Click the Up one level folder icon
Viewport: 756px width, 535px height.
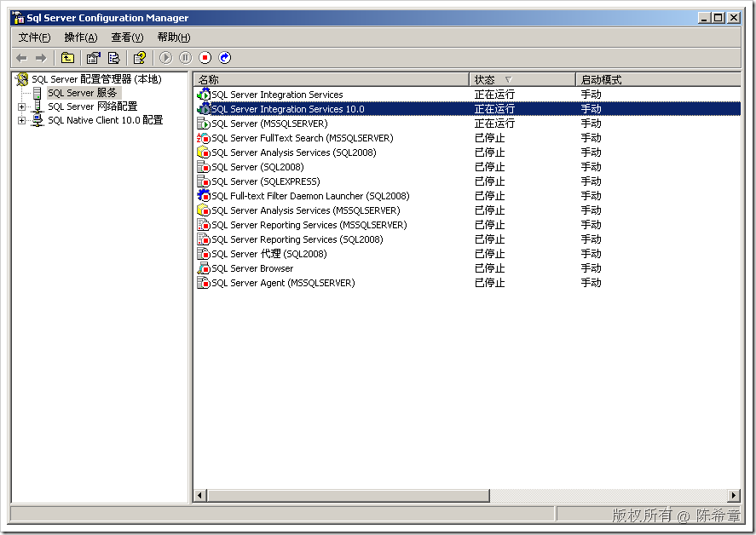click(x=67, y=58)
